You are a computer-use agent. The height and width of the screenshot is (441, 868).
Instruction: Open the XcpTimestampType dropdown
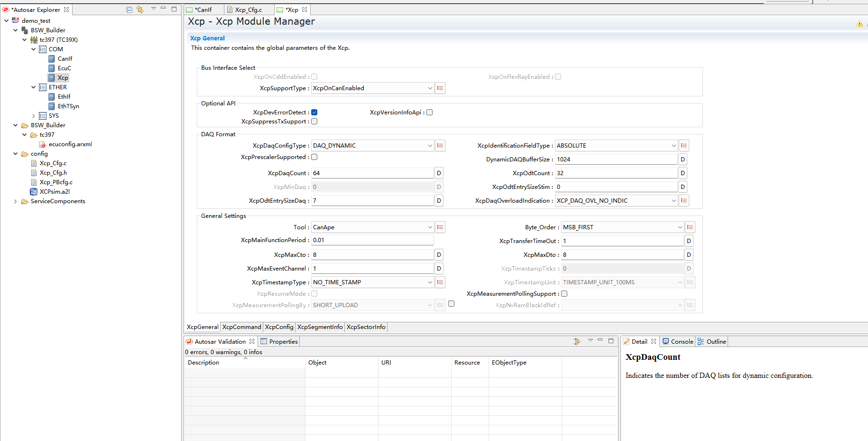click(373, 282)
